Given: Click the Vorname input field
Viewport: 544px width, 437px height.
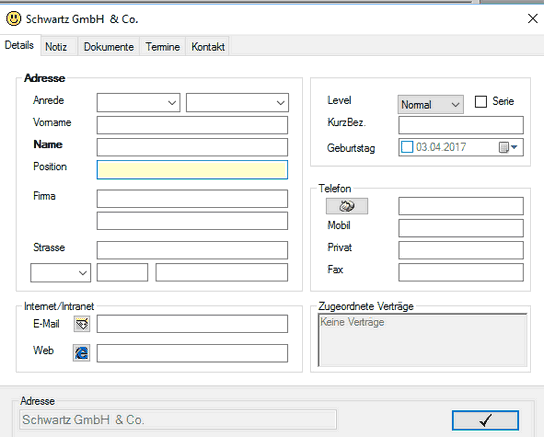Looking at the screenshot, I should (192, 125).
